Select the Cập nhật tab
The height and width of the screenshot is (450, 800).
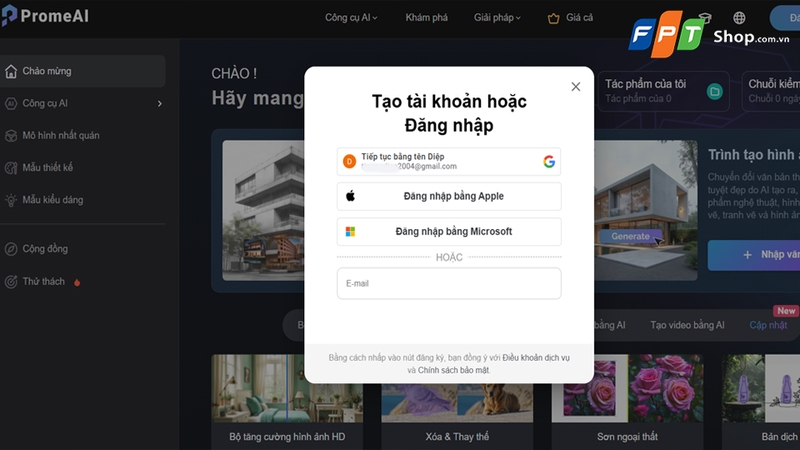click(768, 325)
